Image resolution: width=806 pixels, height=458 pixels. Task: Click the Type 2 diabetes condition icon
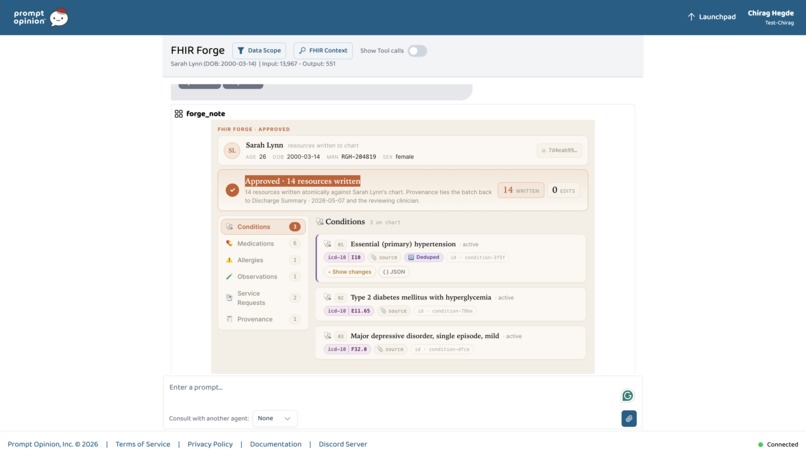coord(327,298)
